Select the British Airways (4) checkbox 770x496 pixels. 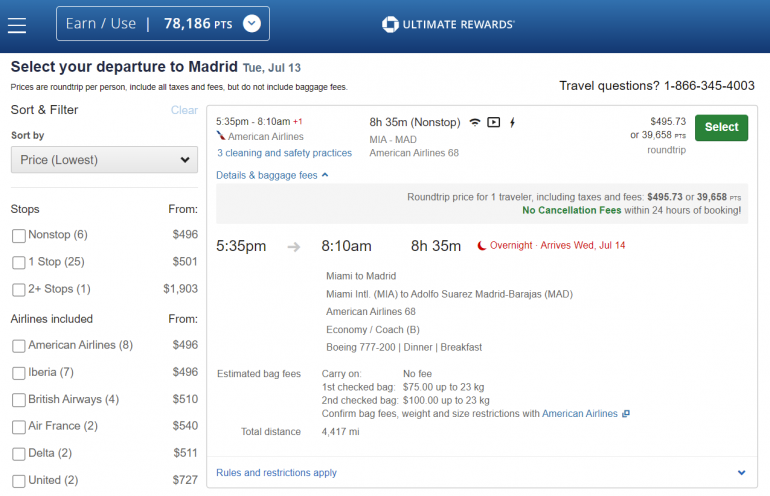coord(19,400)
